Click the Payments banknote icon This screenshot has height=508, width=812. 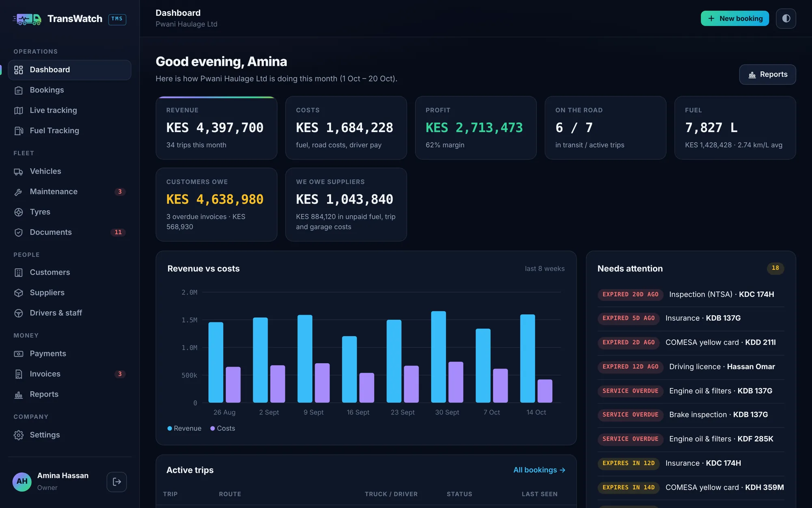click(19, 354)
